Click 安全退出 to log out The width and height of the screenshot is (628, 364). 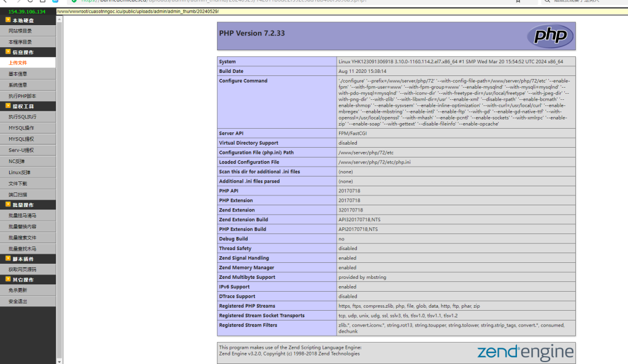point(28,301)
